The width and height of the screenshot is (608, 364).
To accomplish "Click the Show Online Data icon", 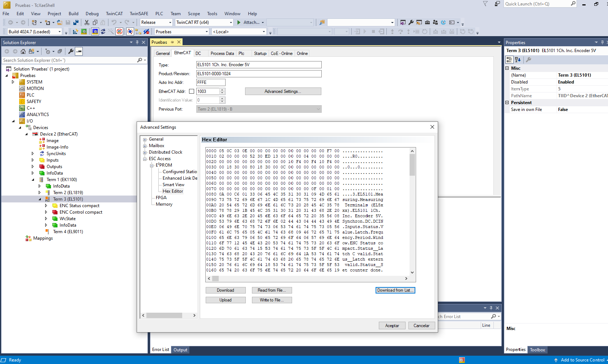I will (x=130, y=32).
